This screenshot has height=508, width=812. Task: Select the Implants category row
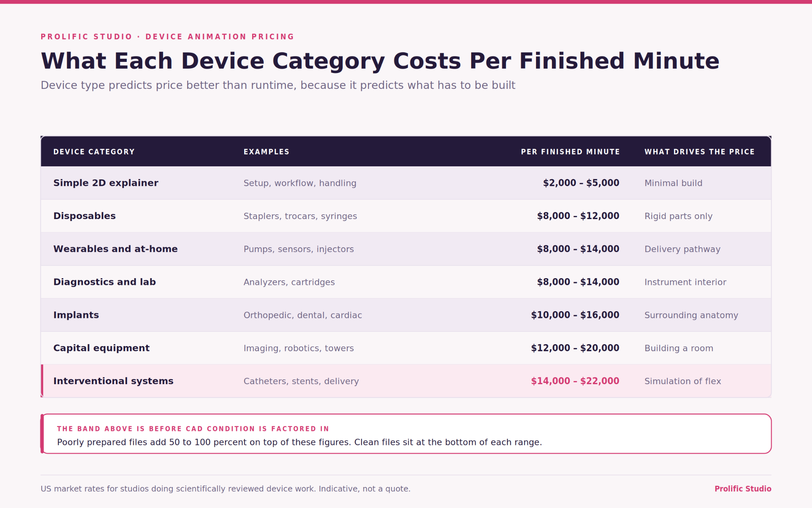[406, 315]
